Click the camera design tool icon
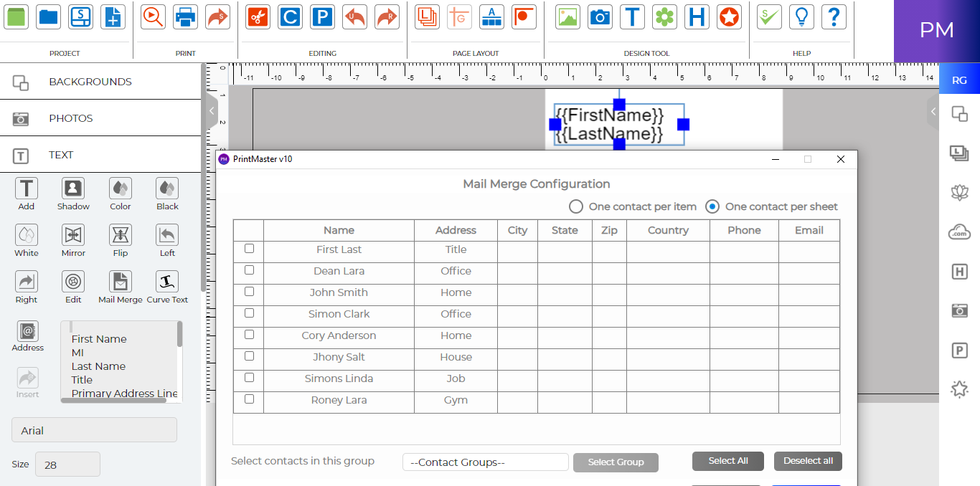The width and height of the screenshot is (980, 486). tap(600, 16)
